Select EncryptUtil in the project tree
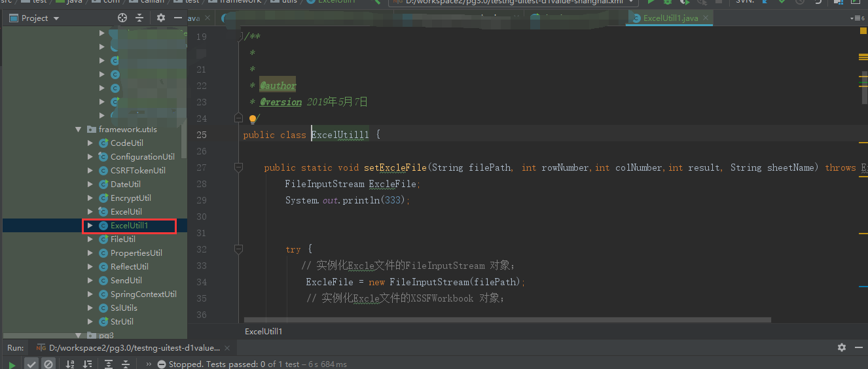The image size is (868, 369). click(131, 198)
